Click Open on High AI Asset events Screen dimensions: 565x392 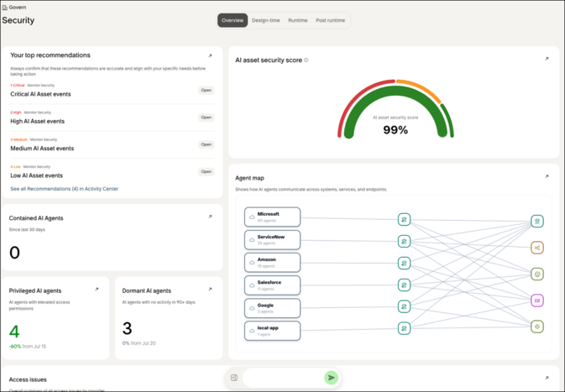click(x=207, y=118)
